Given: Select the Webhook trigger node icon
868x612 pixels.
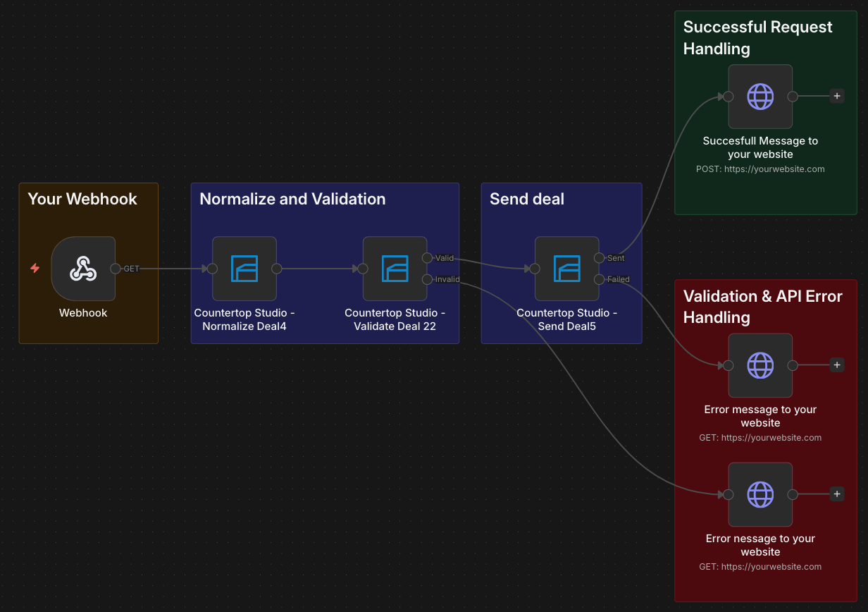Looking at the screenshot, I should [83, 269].
